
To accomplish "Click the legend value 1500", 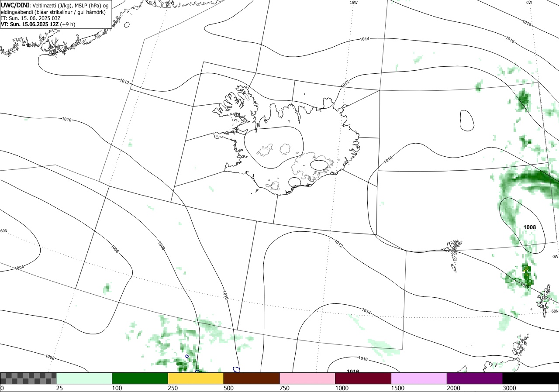I will tap(398, 388).
